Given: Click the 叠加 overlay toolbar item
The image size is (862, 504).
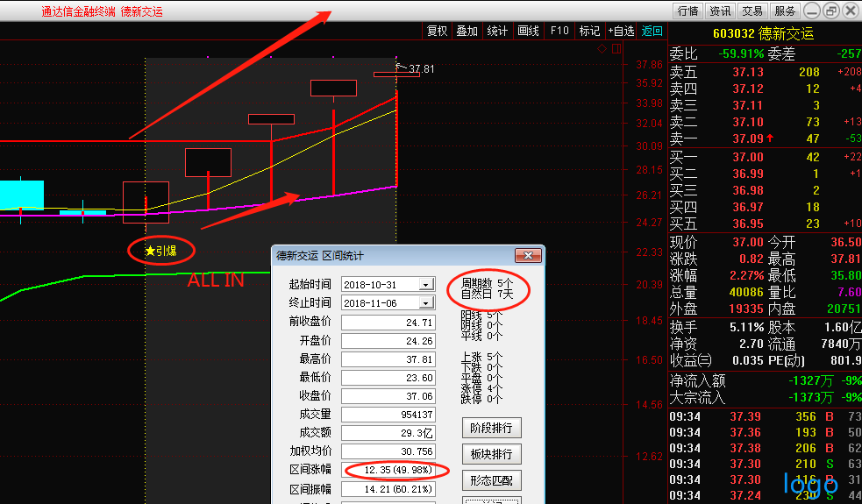Looking at the screenshot, I should coord(467,31).
